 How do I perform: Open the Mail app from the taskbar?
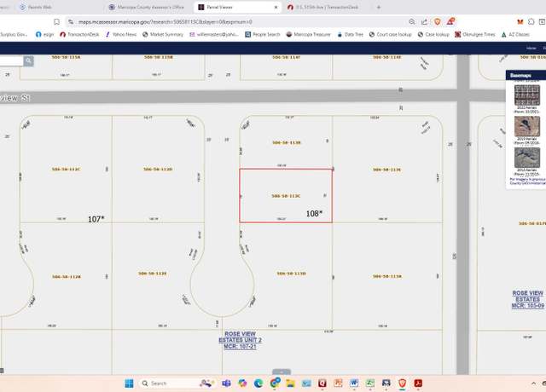(x=306, y=383)
